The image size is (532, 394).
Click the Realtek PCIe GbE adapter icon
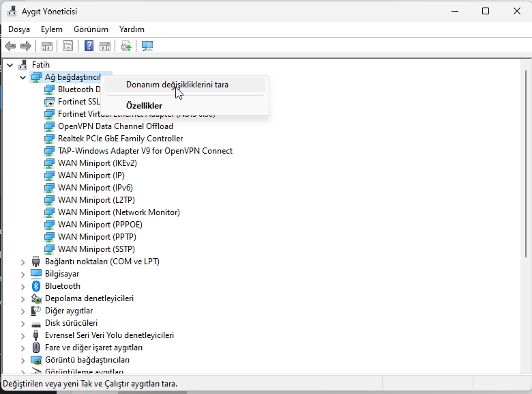pos(49,138)
